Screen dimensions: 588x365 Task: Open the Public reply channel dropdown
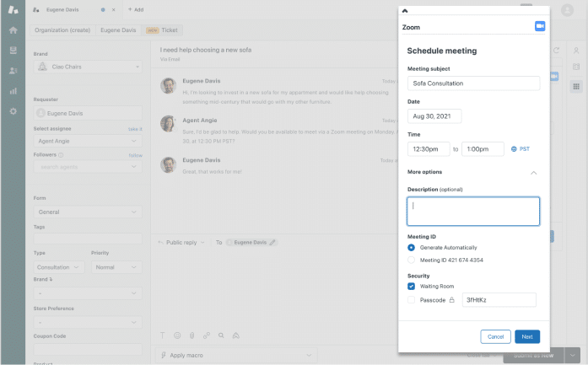pos(181,243)
